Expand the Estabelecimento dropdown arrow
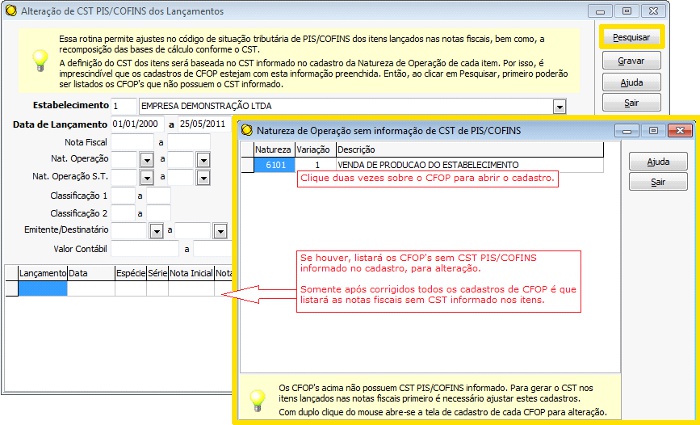Image resolution: width=700 pixels, height=425 pixels. [559, 107]
